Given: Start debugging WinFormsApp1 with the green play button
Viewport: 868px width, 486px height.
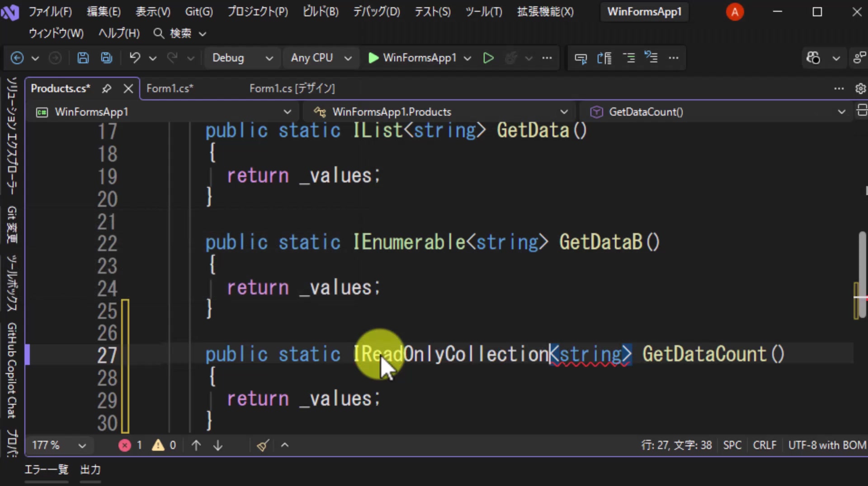Looking at the screenshot, I should pos(373,58).
